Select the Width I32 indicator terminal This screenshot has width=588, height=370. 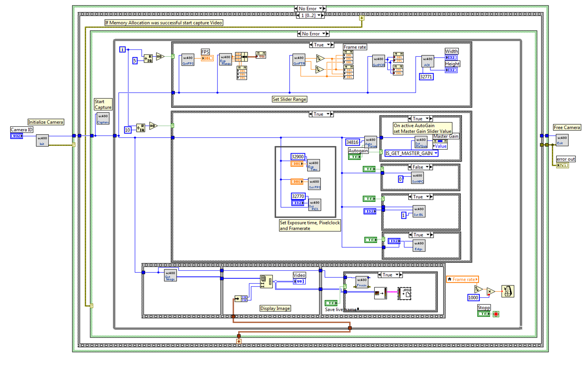point(451,57)
